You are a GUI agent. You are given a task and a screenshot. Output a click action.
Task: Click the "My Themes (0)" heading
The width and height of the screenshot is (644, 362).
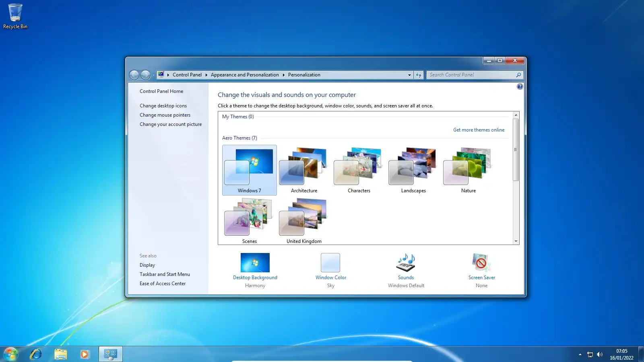coord(238,117)
